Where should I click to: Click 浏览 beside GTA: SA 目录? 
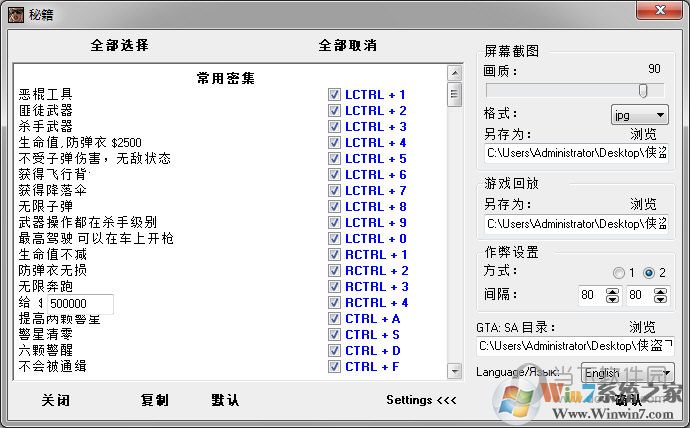coord(642,327)
